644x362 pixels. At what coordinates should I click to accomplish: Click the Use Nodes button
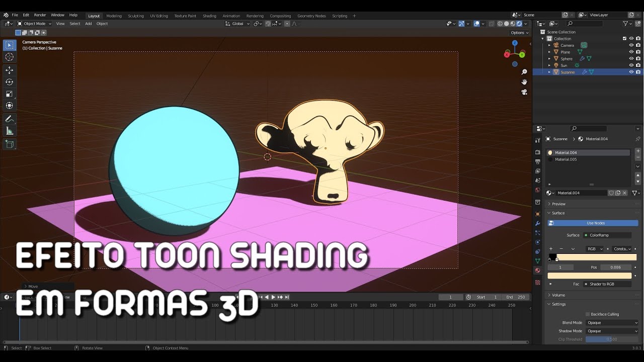[x=593, y=223]
